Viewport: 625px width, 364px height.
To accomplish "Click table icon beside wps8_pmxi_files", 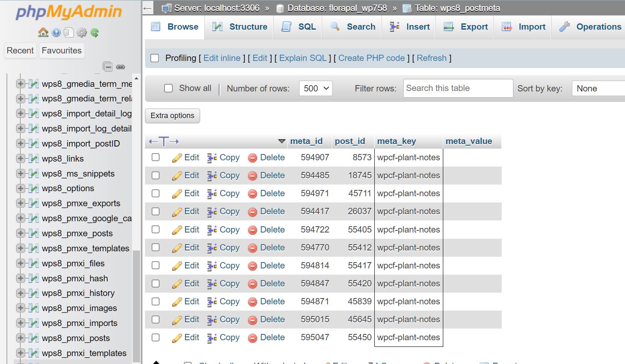I will (34, 263).
